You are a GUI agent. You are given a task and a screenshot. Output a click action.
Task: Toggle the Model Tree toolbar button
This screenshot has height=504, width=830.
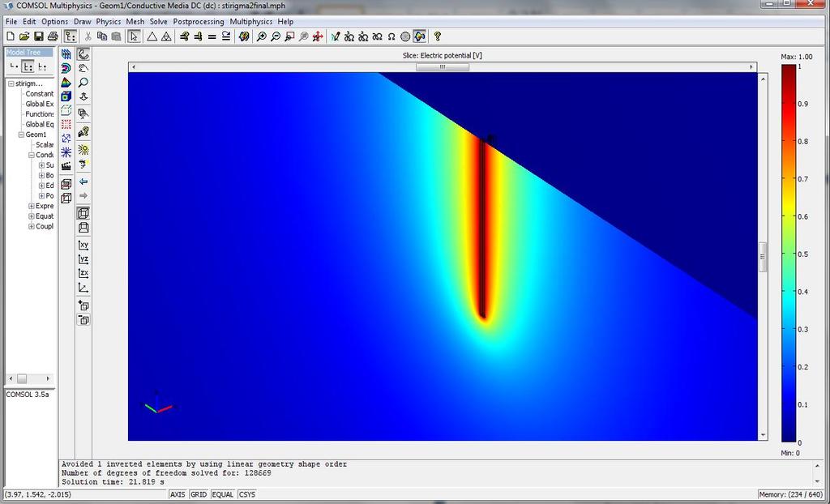coord(70,36)
